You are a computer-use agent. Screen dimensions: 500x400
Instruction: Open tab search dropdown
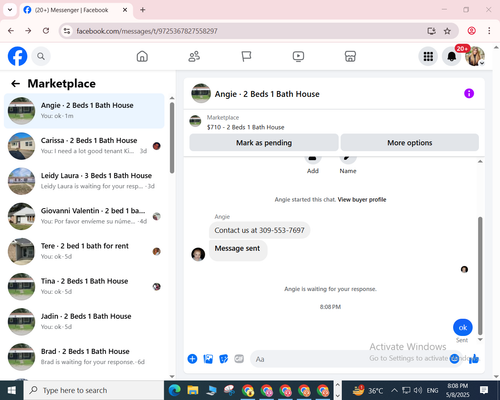coord(10,10)
